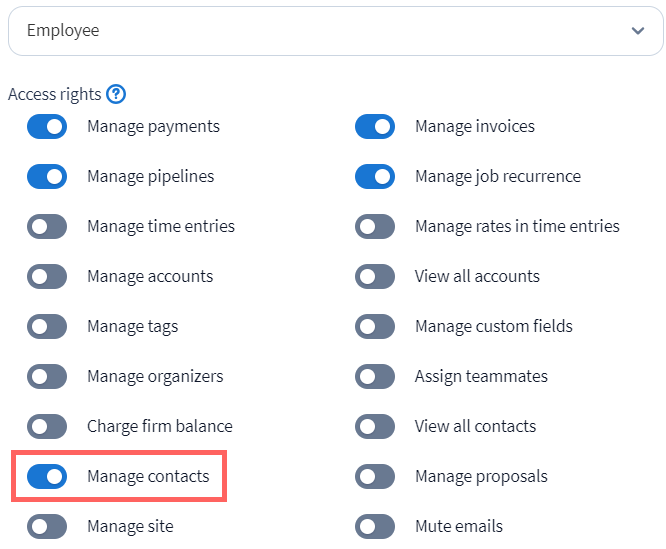Turn on Manage custom fields
The image size is (666, 549).
click(375, 327)
